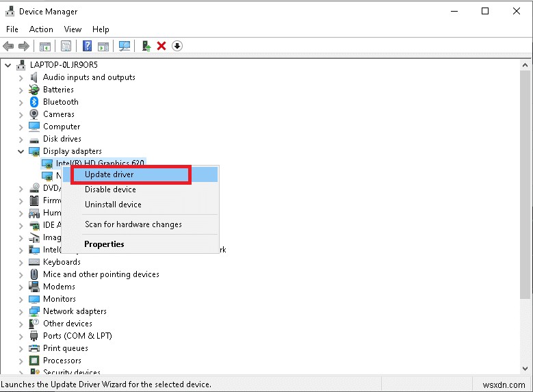
Task: Select the Computer tree label
Action: (x=62, y=127)
